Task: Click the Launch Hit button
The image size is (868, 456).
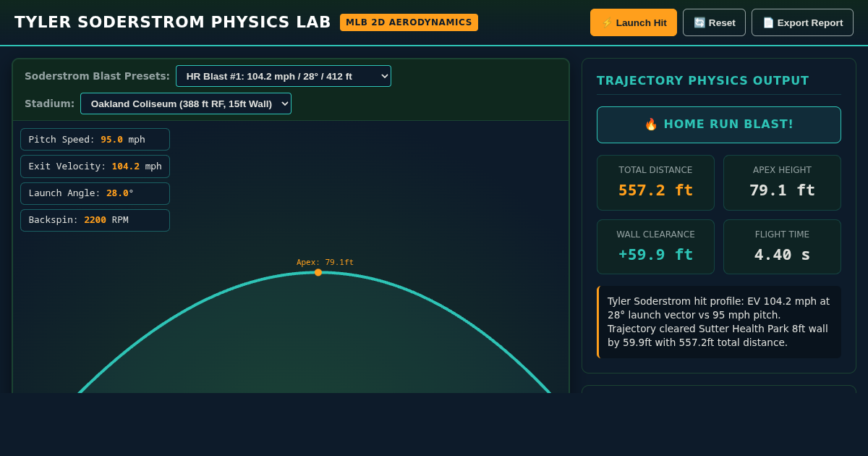Action: (634, 22)
